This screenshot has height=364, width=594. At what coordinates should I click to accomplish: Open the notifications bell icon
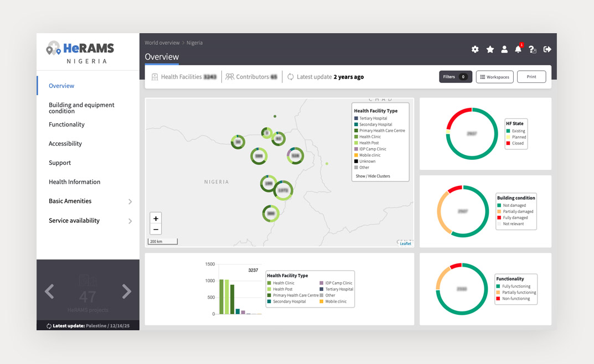click(x=518, y=49)
